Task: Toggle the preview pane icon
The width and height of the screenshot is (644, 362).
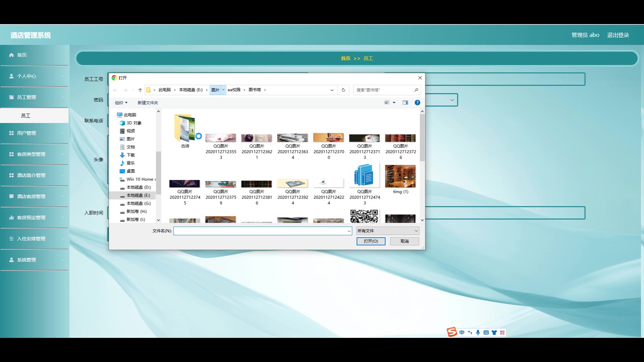Action: click(x=405, y=103)
